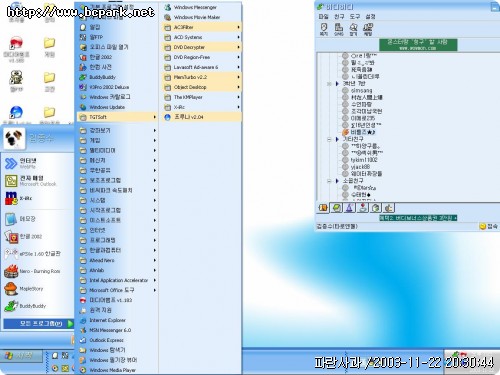Select friend tykim11002 in buddy list

[x=364, y=160]
